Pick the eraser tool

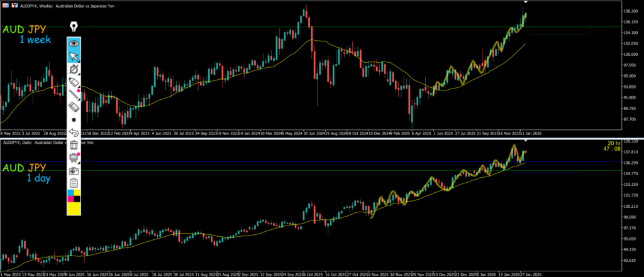tap(74, 107)
